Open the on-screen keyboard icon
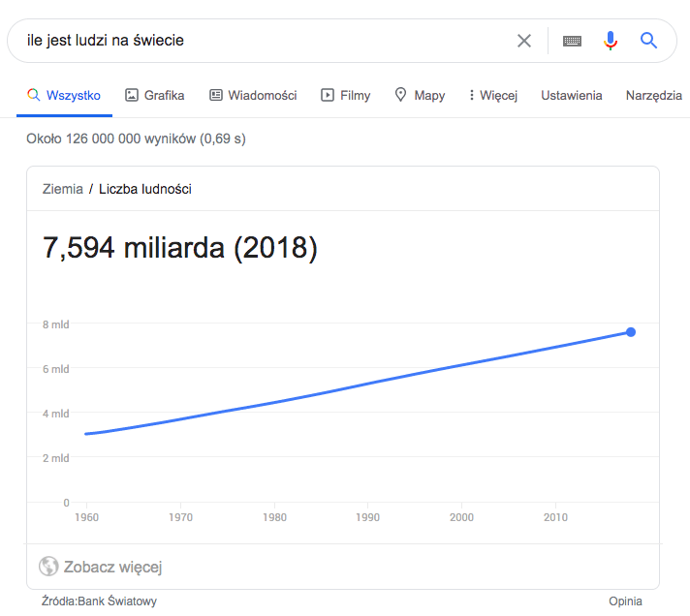690x616 pixels. pyautogui.click(x=572, y=41)
